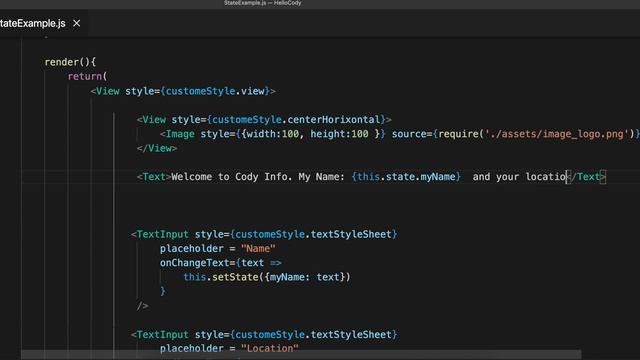Click 'Welcome to Cody Info.' text

pyautogui.click(x=232, y=177)
